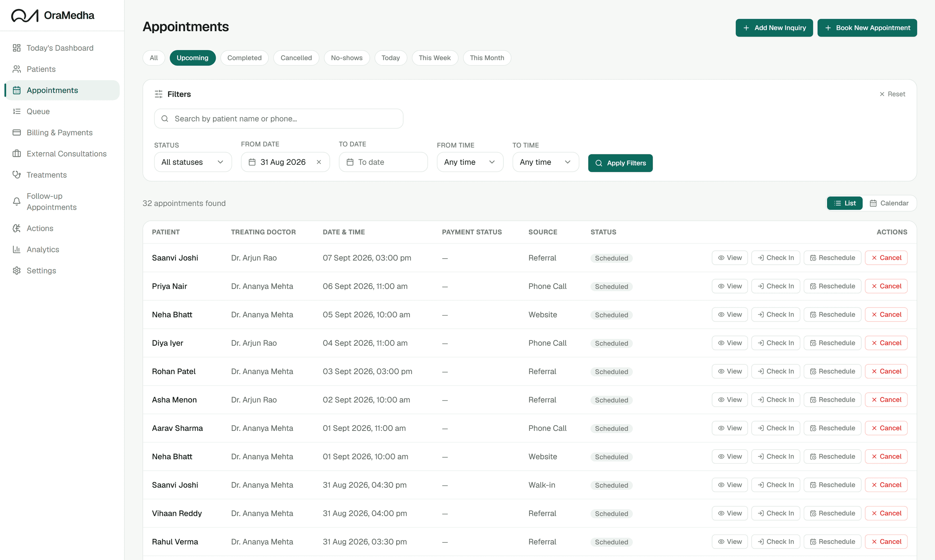
Task: Click the To date calendar field
Action: point(383,162)
